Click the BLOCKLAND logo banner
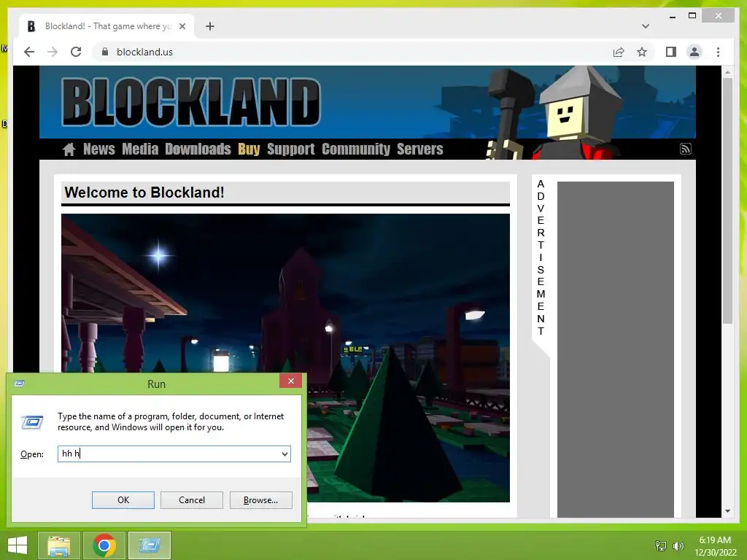 (x=191, y=102)
